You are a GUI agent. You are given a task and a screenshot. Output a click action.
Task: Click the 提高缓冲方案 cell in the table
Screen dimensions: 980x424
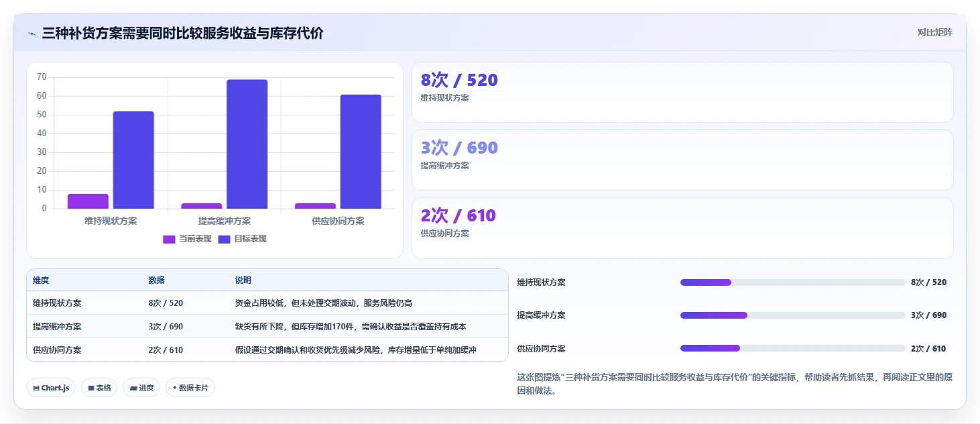[x=57, y=327]
